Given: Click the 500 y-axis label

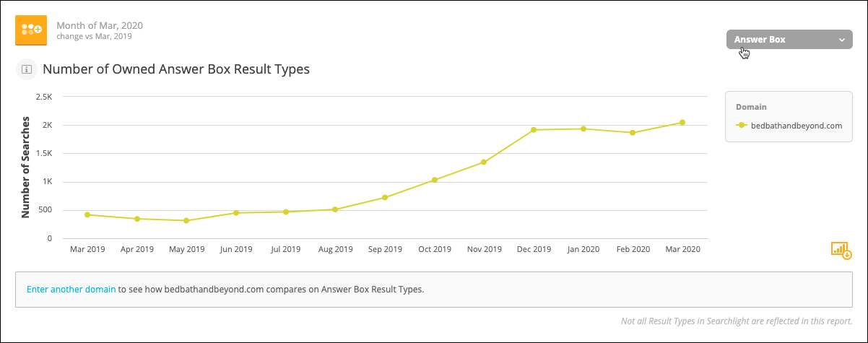Looking at the screenshot, I should 45,210.
